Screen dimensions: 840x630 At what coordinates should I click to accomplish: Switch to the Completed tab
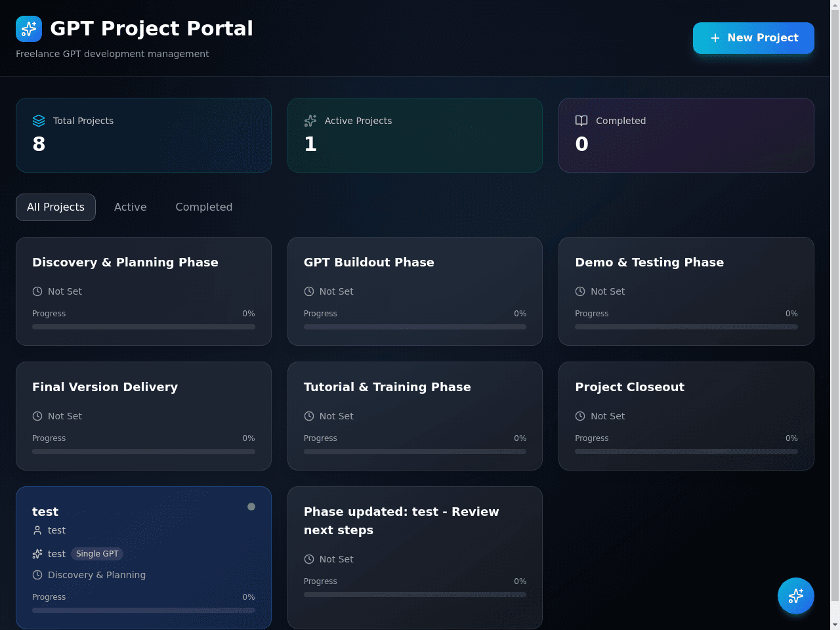[204, 207]
